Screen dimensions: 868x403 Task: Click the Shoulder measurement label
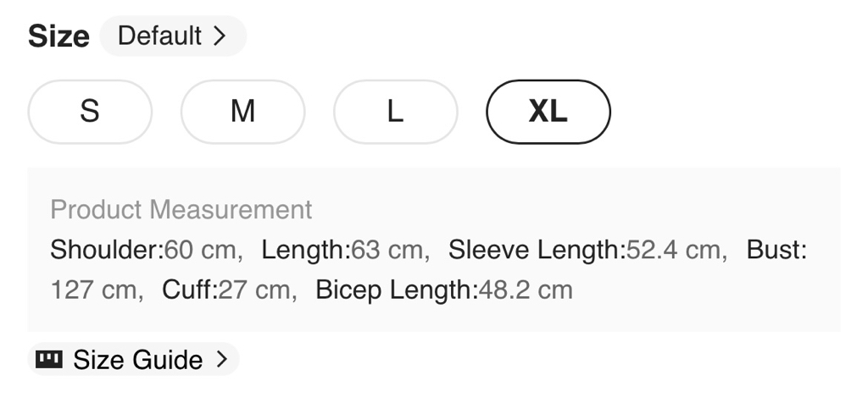click(106, 250)
